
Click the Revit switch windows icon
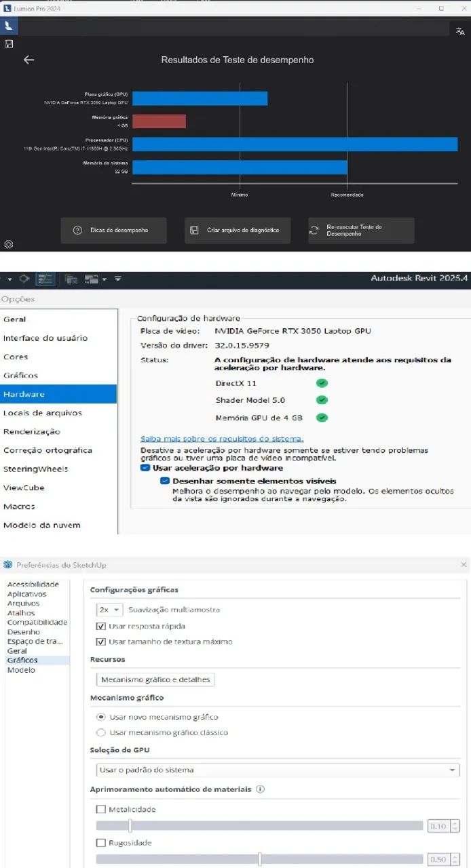click(91, 279)
